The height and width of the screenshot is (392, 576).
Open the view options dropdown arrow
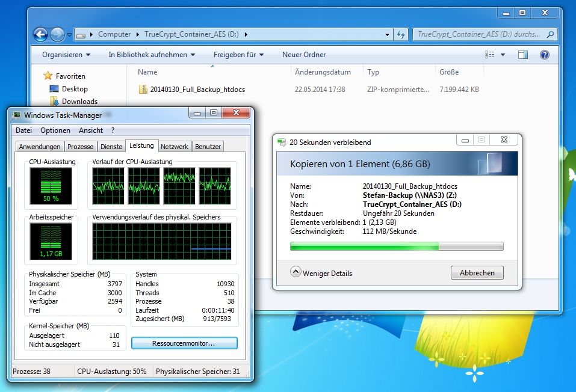point(503,55)
